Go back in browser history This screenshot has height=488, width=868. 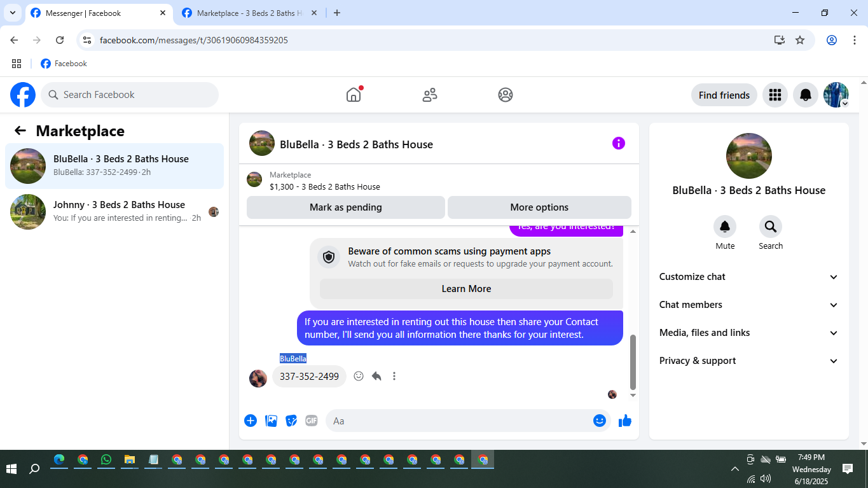(x=14, y=40)
